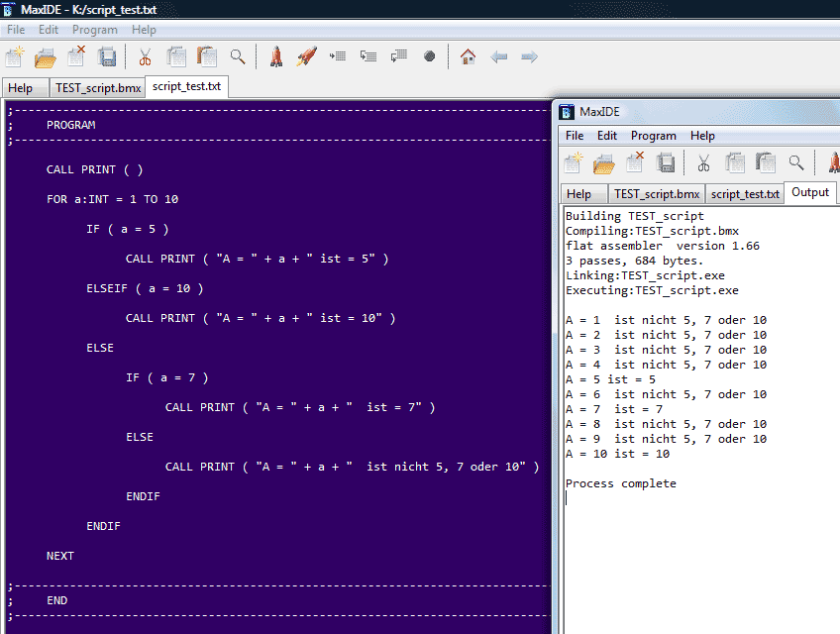Click the Step debug icon
840x634 pixels.
[338, 56]
